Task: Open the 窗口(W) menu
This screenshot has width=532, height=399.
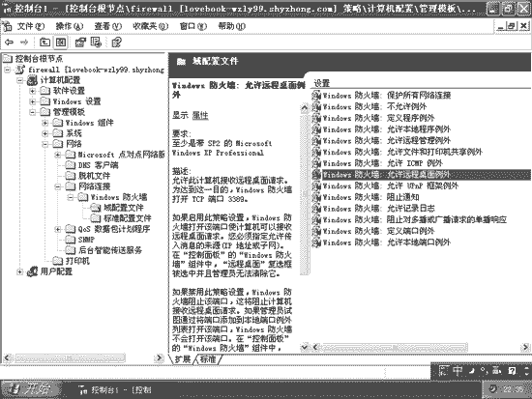Action: click(193, 26)
